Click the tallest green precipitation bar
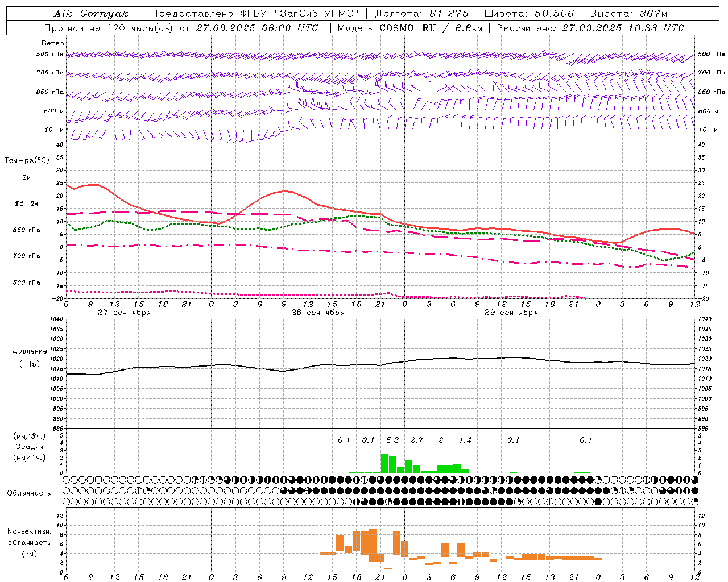Screen dimensions: 728x582 384,463
